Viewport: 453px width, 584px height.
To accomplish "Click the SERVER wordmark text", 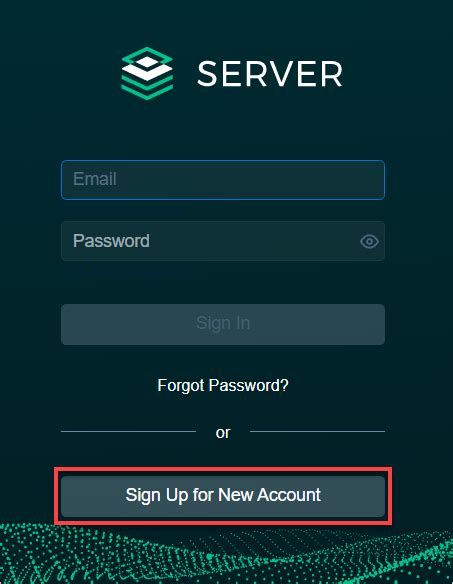I will pyautogui.click(x=269, y=74).
